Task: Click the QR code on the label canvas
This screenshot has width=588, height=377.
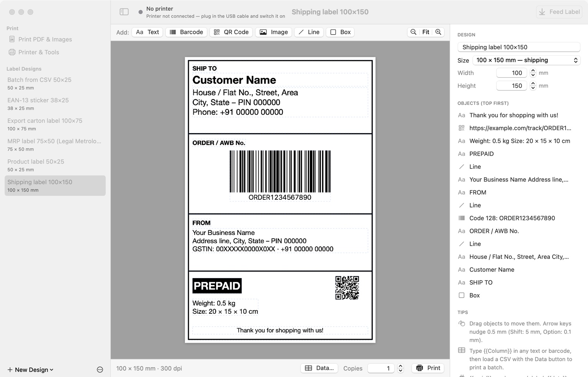Action: pos(347,288)
